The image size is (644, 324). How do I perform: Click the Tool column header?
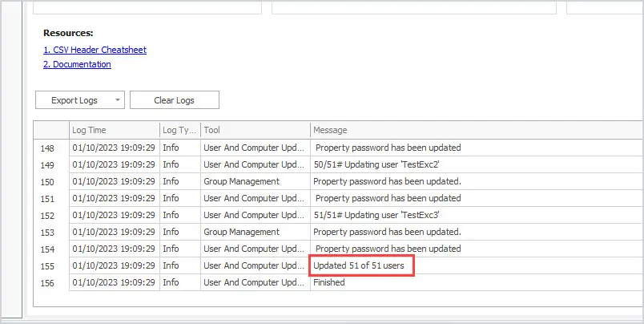[255, 130]
